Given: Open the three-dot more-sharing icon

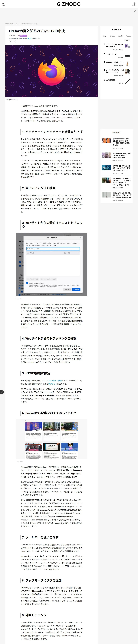Looking at the screenshot, I should (x=14, y=42).
